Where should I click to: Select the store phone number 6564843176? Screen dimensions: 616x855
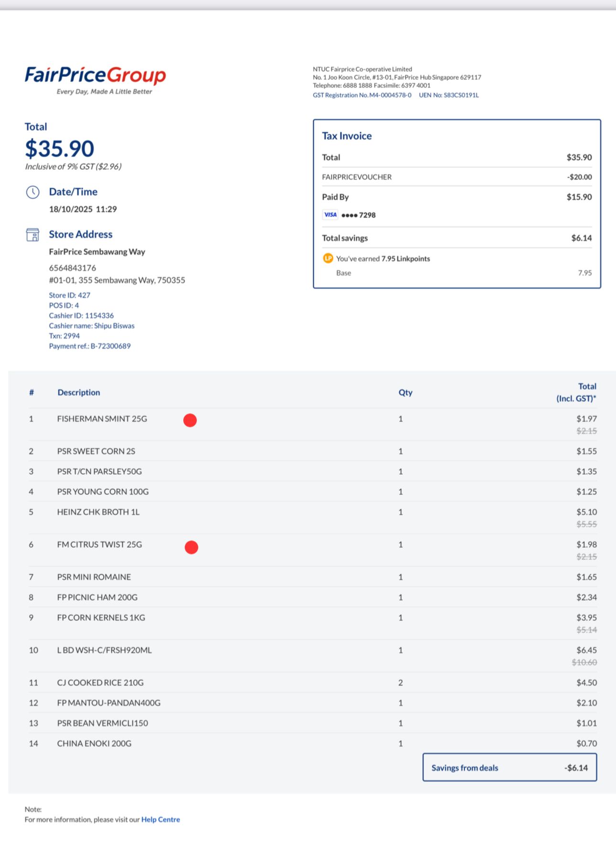73,268
